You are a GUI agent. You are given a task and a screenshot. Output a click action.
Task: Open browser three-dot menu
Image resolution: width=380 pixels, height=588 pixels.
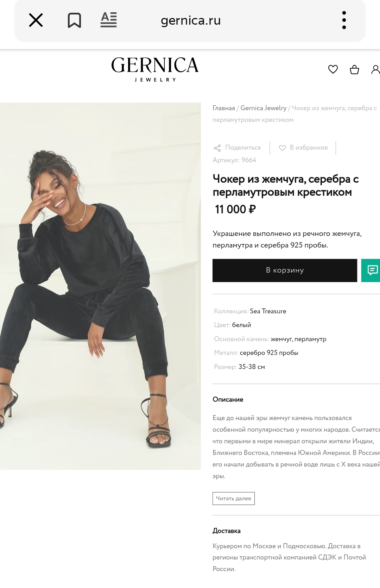pos(344,20)
